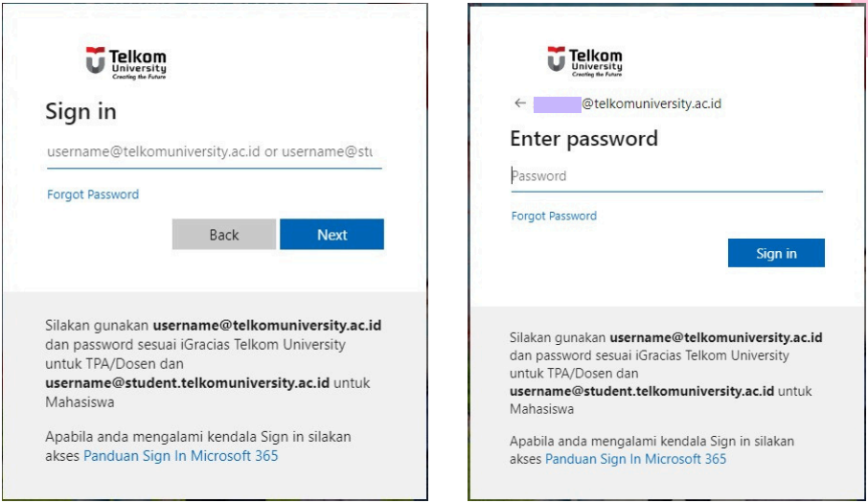Click bold username@telkomuniversity.ac.id text in Sign in panel
The width and height of the screenshot is (868, 503).
267,326
